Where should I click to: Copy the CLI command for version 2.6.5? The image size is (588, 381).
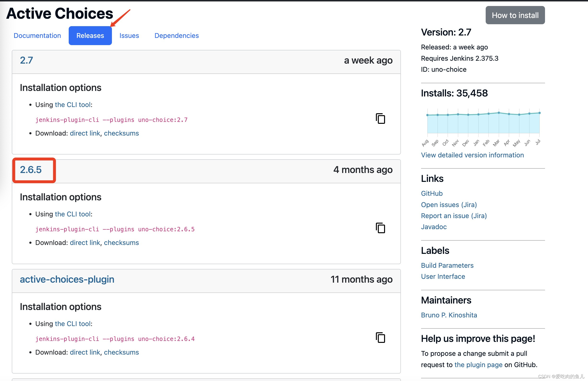380,228
